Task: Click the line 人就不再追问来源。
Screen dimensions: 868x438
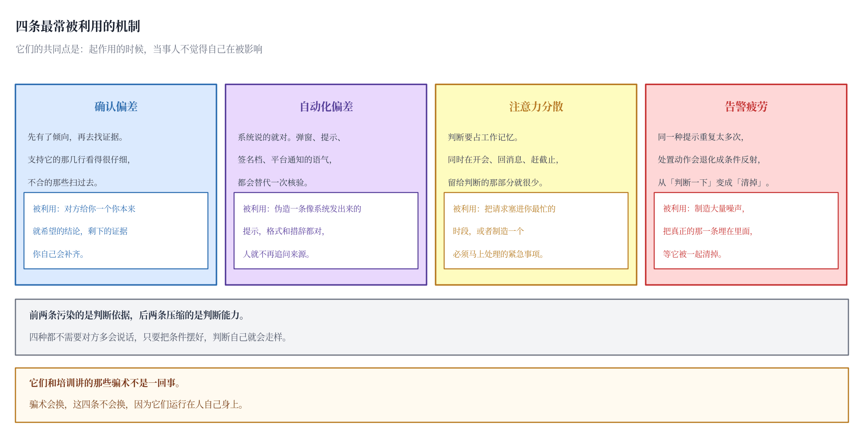Action: coord(277,254)
